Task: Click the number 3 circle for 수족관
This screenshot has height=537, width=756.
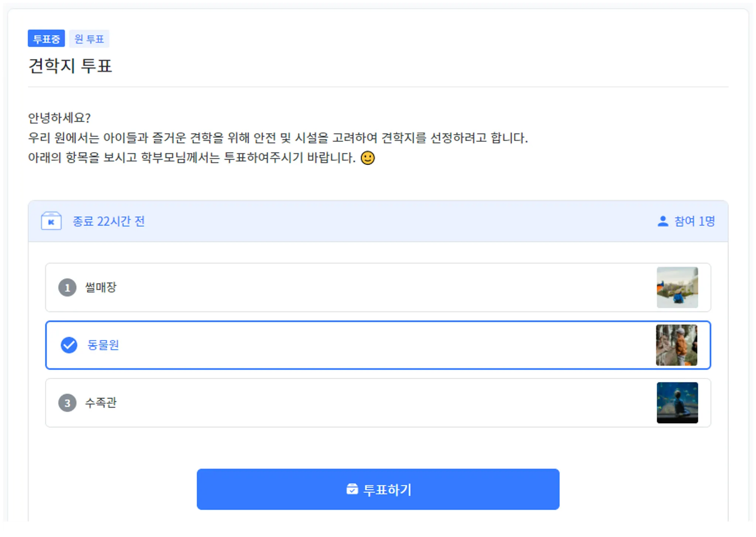Action: pyautogui.click(x=67, y=403)
